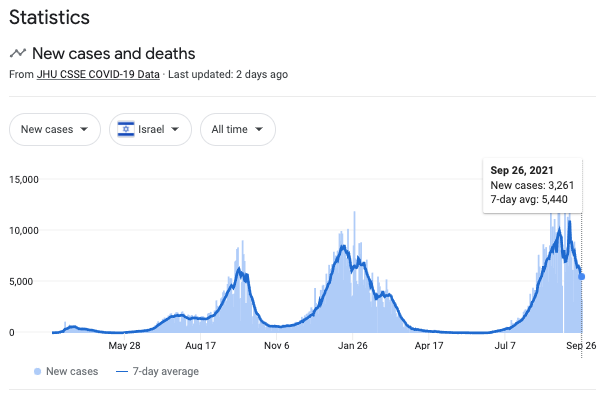Image resolution: width=610 pixels, height=398 pixels.
Task: Click the trend line icon beside New cases and deaths
Action: [18, 53]
